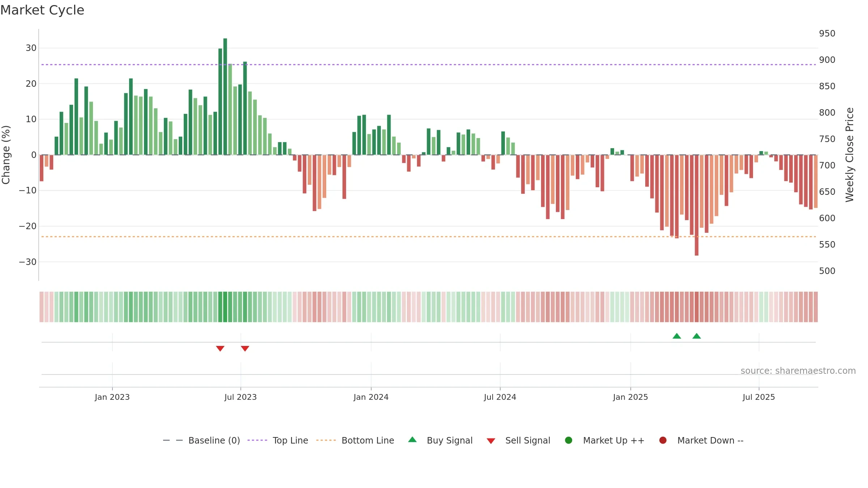868x488 pixels.
Task: Click the Jan 2023 x-axis label
Action: click(x=112, y=397)
